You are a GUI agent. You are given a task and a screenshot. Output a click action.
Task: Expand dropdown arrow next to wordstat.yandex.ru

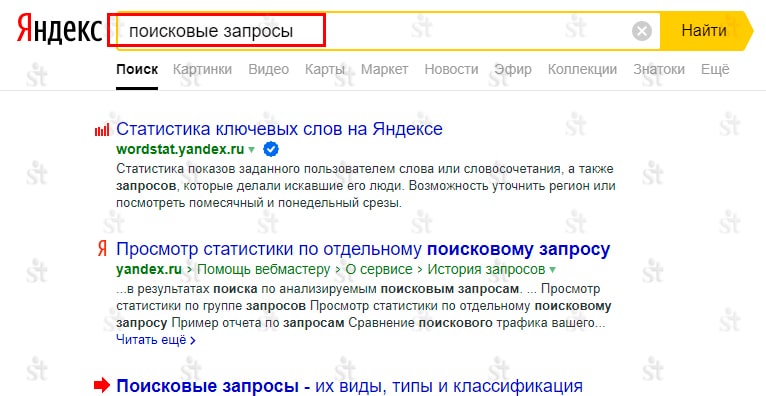coord(251,150)
